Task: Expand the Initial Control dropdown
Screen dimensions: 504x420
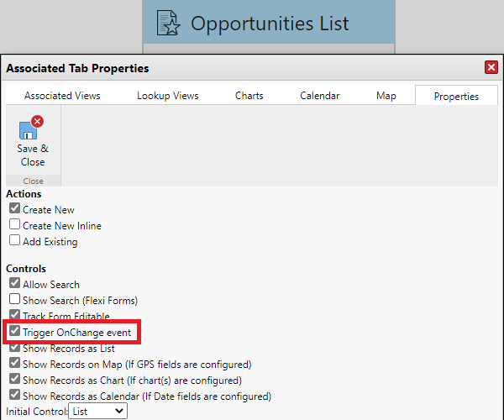Action: 97,412
